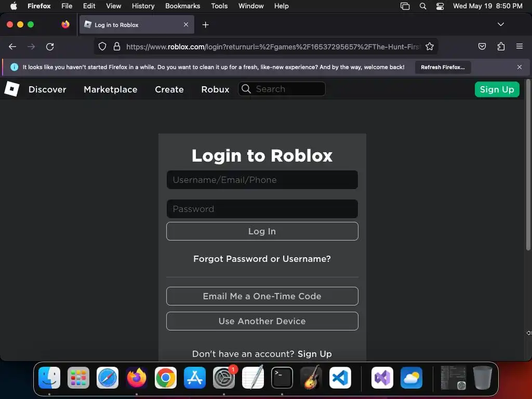Dismiss the Firefox refresh notification bar

(x=520, y=67)
